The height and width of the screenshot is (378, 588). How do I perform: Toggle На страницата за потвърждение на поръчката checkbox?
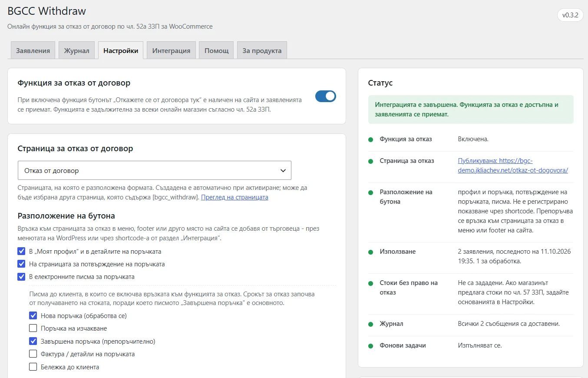tap(21, 264)
